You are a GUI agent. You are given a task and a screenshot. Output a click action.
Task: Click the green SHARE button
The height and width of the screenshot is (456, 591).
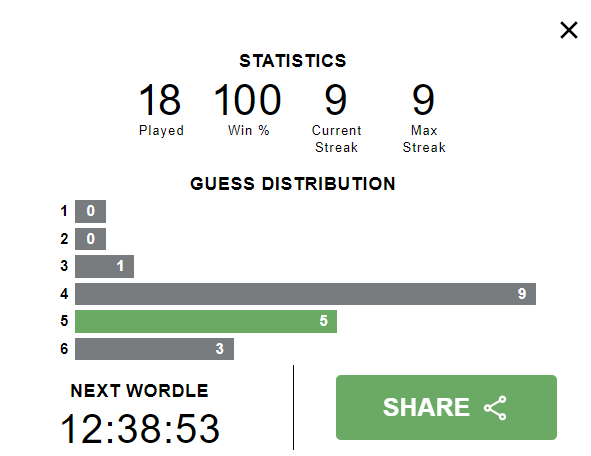coord(446,407)
